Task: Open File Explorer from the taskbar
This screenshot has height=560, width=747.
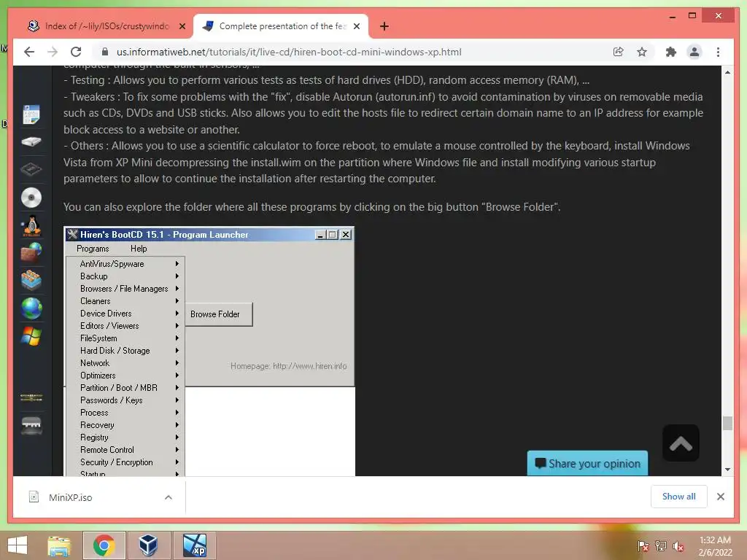Action: [x=59, y=545]
